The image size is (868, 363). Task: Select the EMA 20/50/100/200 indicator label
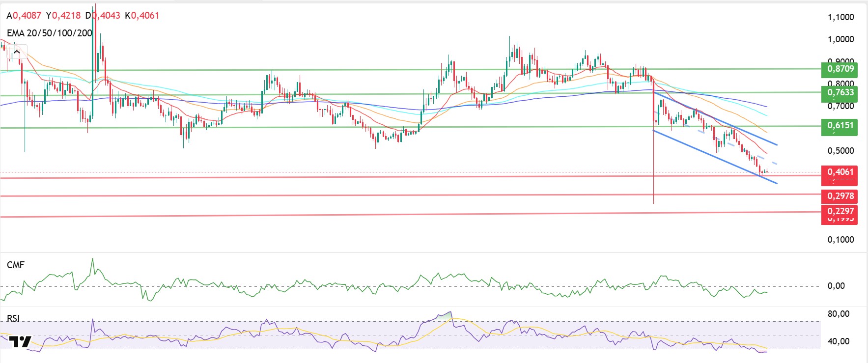tap(49, 33)
